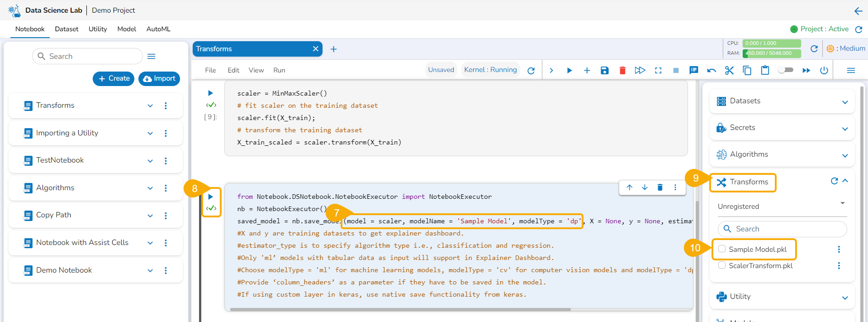Click the Create button
This screenshot has height=322, width=868.
tap(114, 78)
